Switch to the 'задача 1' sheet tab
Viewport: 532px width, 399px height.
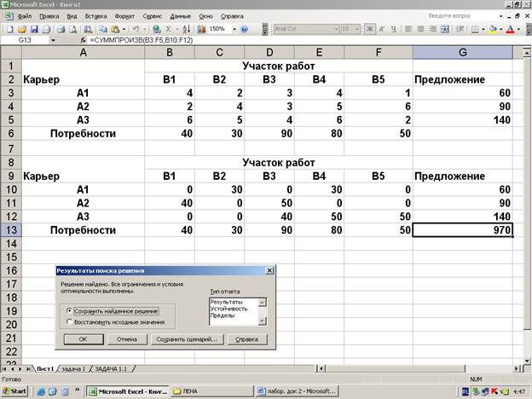73,368
